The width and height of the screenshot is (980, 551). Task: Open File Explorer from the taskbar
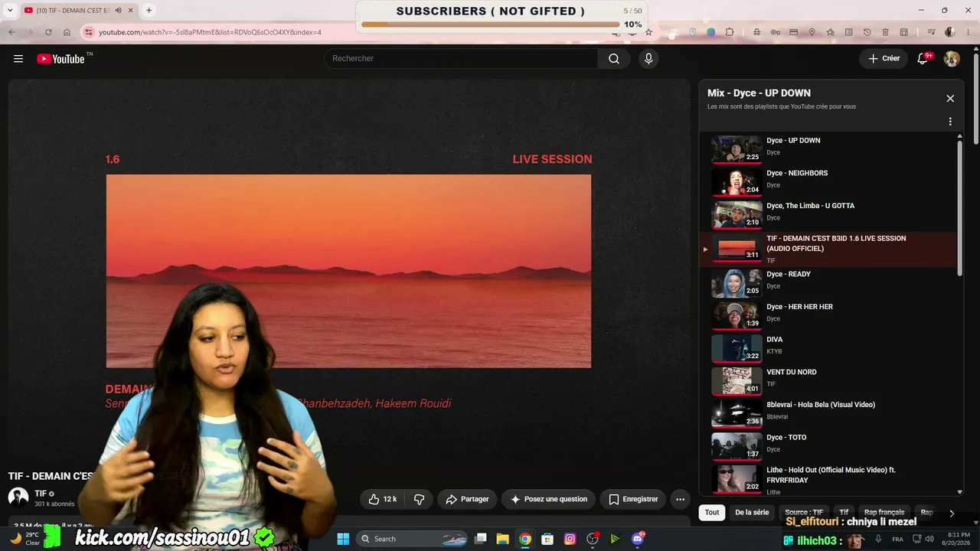click(503, 539)
